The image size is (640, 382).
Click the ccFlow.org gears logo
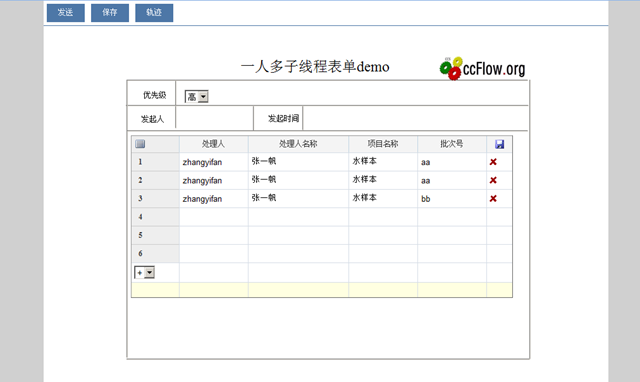pyautogui.click(x=482, y=68)
